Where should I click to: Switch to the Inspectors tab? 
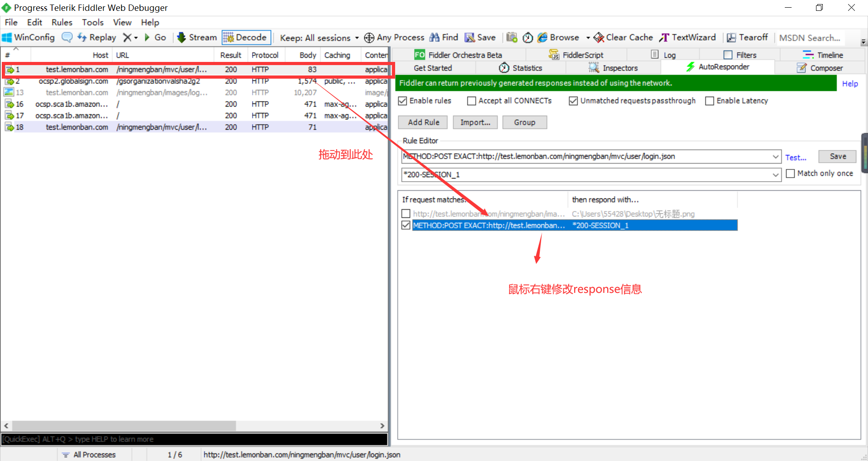pyautogui.click(x=613, y=68)
